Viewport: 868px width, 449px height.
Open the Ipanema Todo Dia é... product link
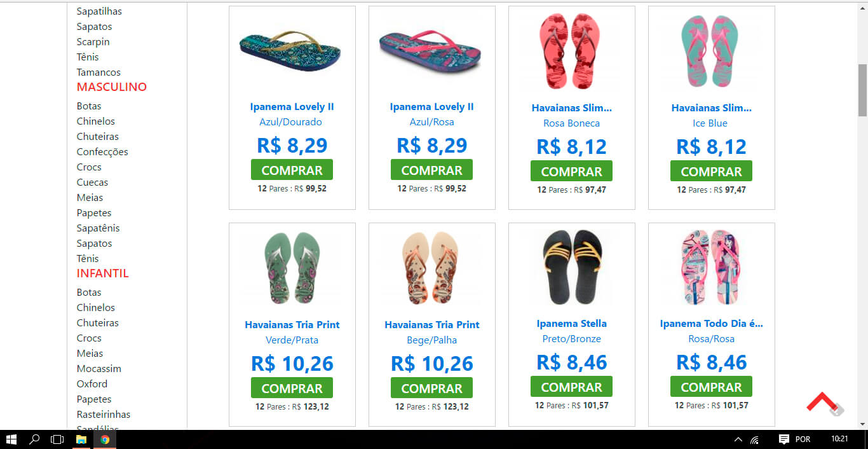pos(711,323)
